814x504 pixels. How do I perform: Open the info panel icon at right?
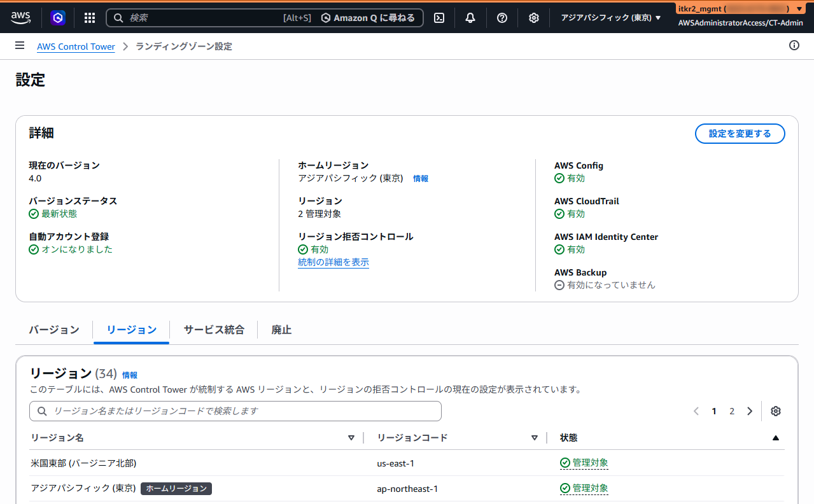coord(794,45)
